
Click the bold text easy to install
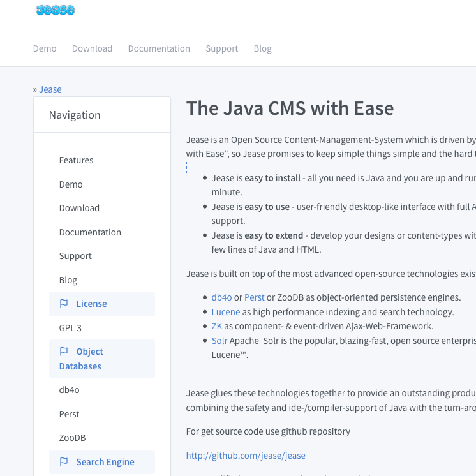pos(272,178)
